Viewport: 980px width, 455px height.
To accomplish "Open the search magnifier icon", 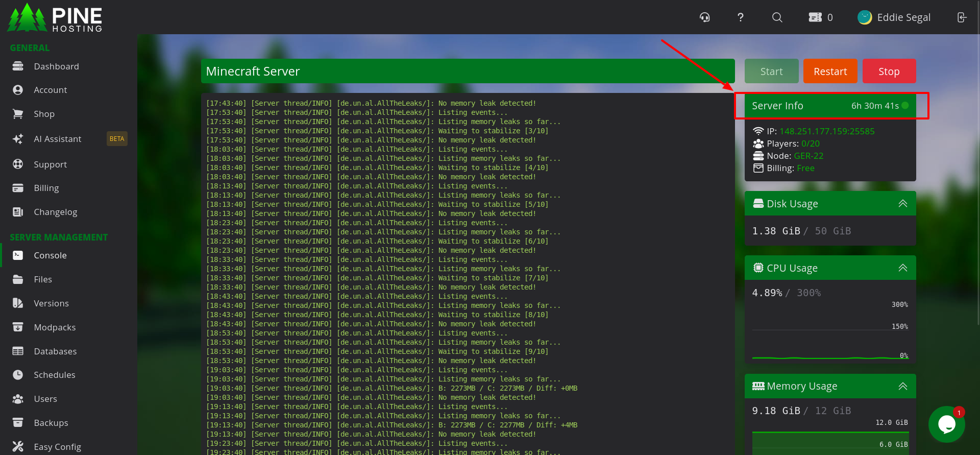I will click(x=777, y=17).
